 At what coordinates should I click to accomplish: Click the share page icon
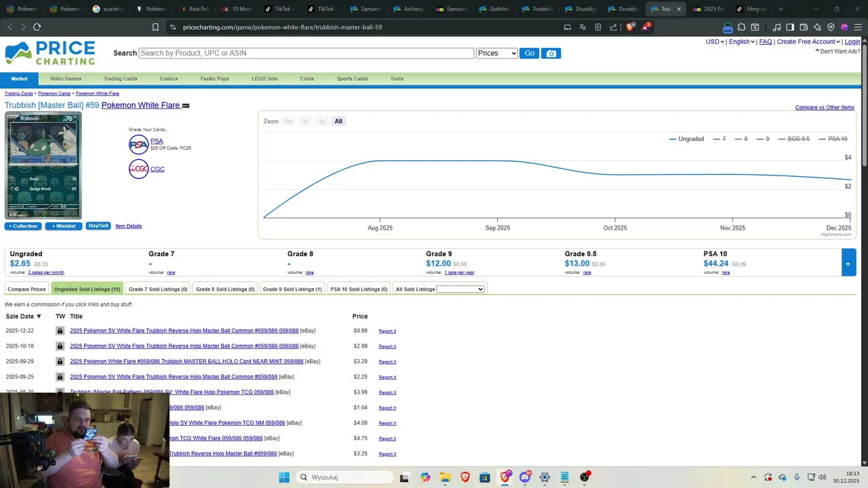coord(614,27)
